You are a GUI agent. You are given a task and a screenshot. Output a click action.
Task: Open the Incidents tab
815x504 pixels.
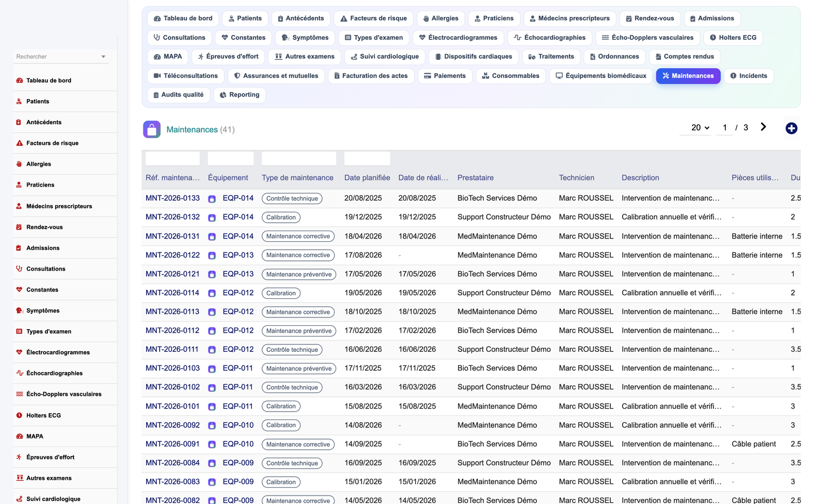tap(748, 76)
